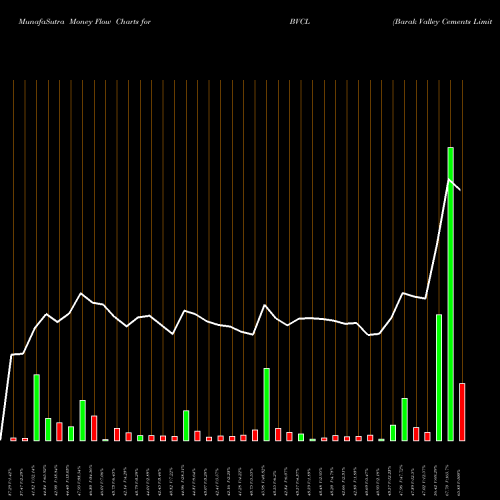Screen dimensions: 500x500
Task: Select the last red bar on the chart
Action: pyautogui.click(x=462, y=412)
